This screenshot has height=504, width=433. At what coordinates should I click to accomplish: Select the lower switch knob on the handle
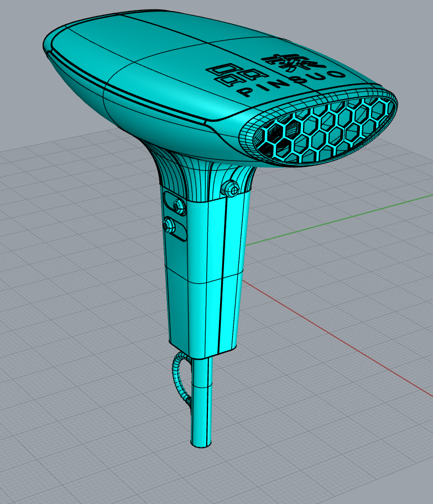169,224
